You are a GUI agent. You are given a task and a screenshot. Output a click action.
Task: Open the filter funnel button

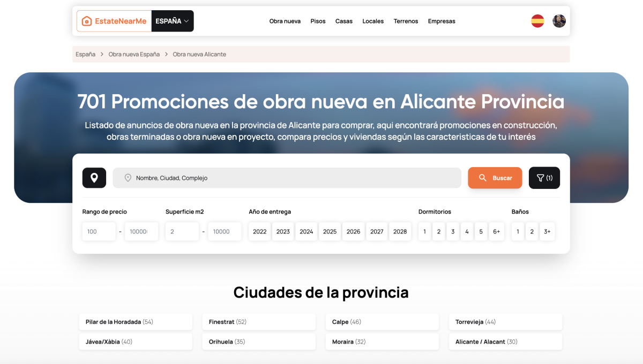544,178
